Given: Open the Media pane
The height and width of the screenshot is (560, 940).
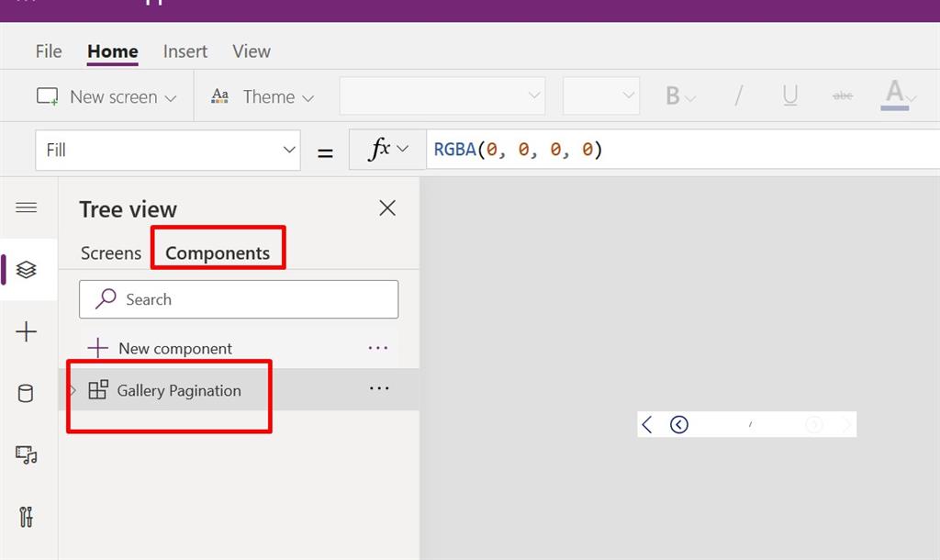Looking at the screenshot, I should [28, 455].
